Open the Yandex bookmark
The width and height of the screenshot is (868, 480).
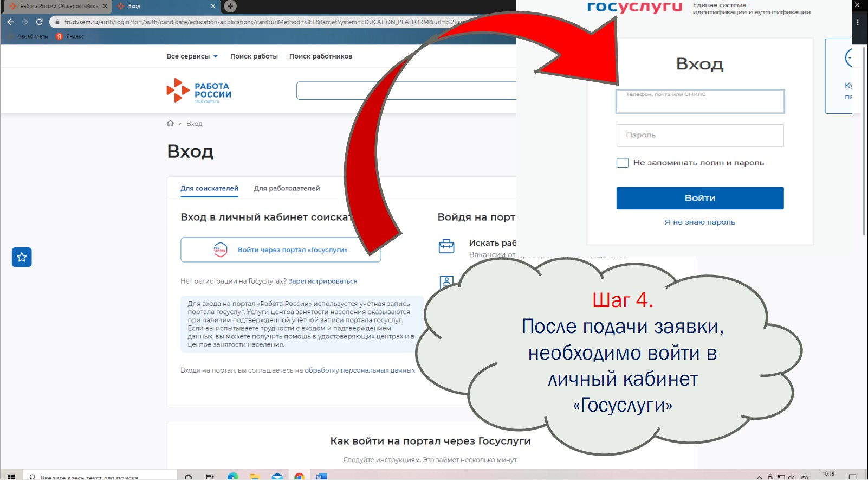tap(70, 36)
